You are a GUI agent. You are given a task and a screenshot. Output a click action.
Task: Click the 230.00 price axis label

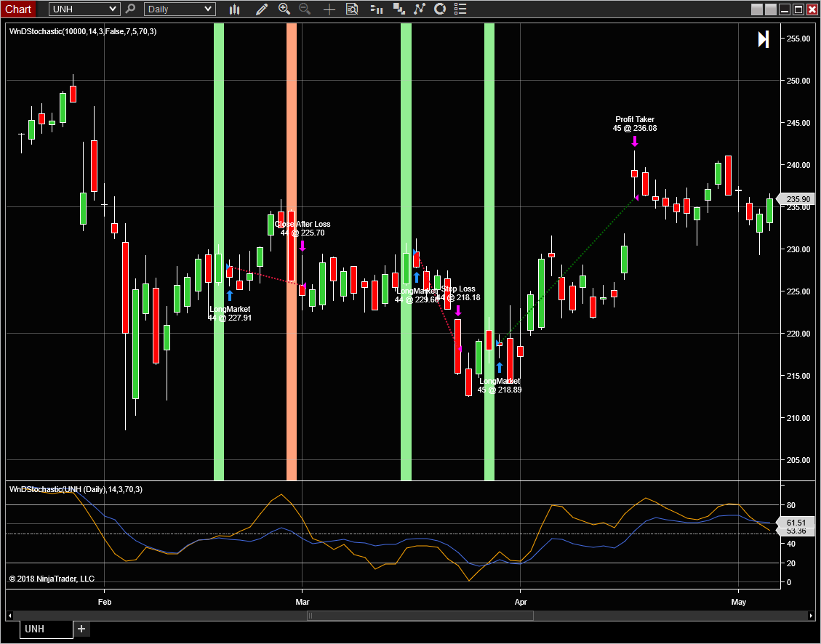coord(798,249)
